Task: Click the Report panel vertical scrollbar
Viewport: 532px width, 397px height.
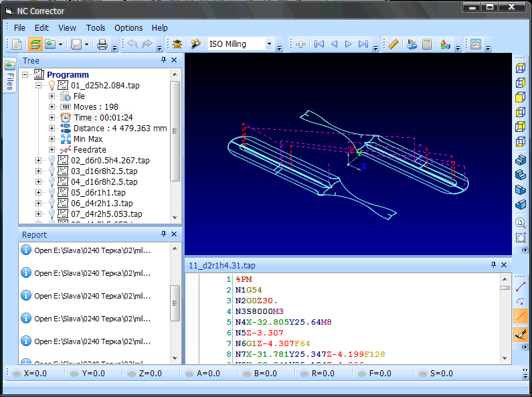Action: 175,301
